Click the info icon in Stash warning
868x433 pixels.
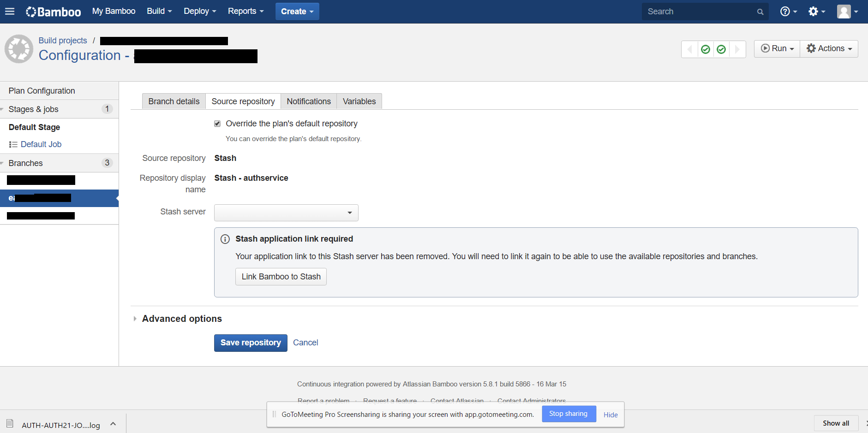coord(225,239)
